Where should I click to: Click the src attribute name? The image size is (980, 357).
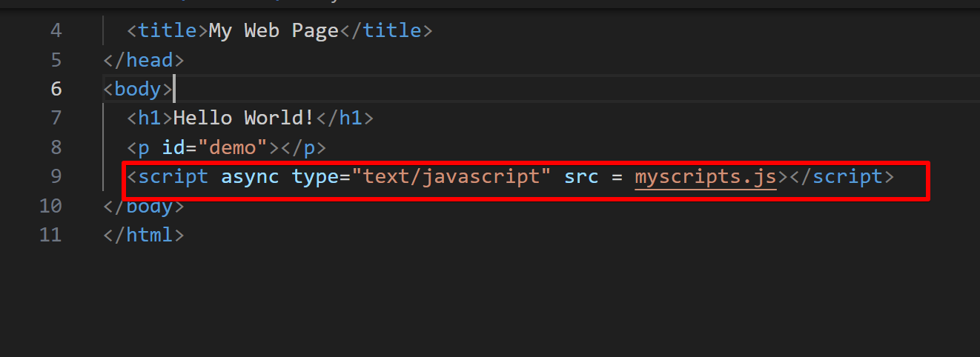[x=581, y=177]
